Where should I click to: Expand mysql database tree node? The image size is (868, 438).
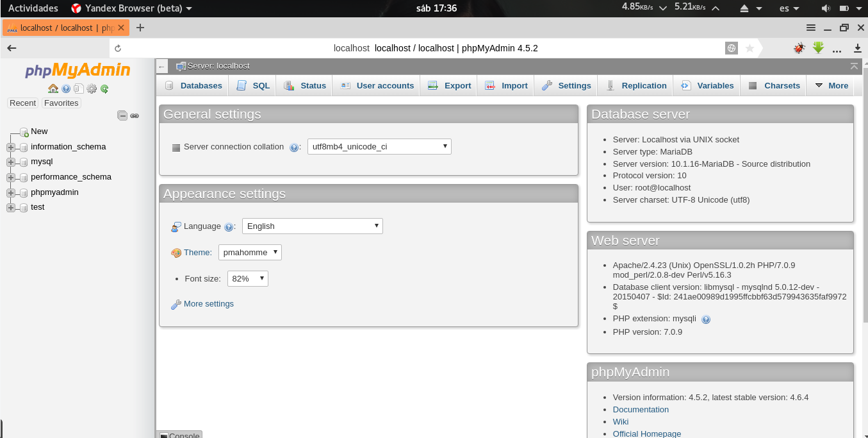click(11, 162)
